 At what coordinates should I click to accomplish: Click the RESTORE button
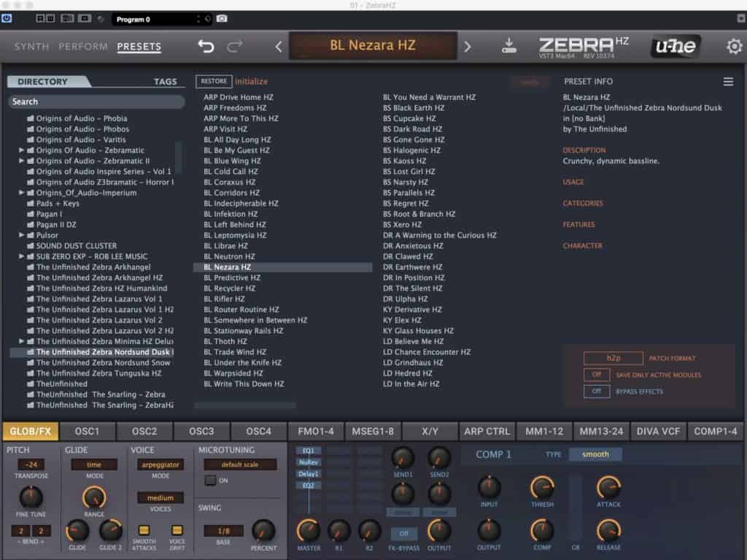coord(214,82)
